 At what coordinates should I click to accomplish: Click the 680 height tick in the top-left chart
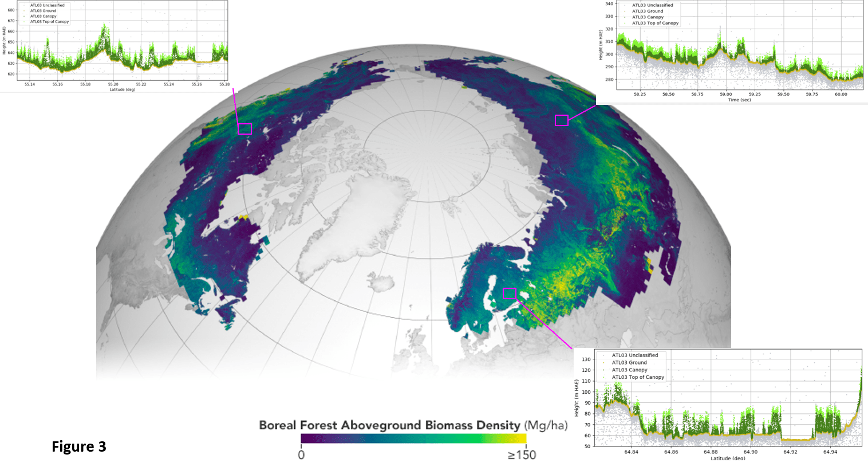pos(11,10)
